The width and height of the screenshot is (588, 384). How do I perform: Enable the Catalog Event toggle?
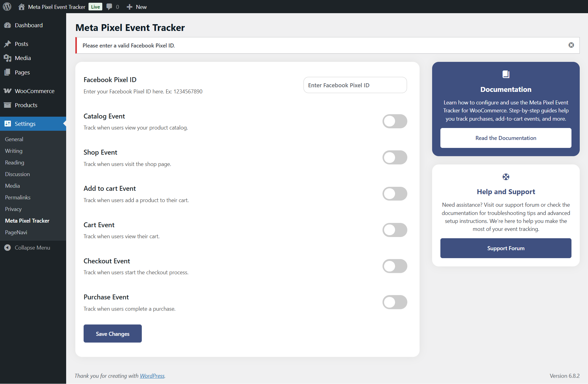click(395, 121)
